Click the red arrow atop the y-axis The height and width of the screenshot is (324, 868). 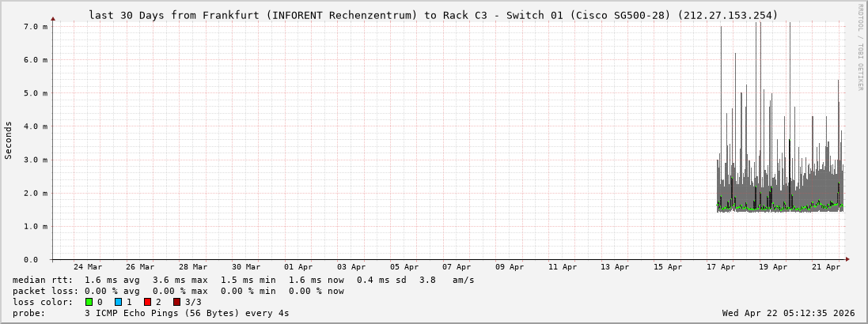(x=53, y=18)
